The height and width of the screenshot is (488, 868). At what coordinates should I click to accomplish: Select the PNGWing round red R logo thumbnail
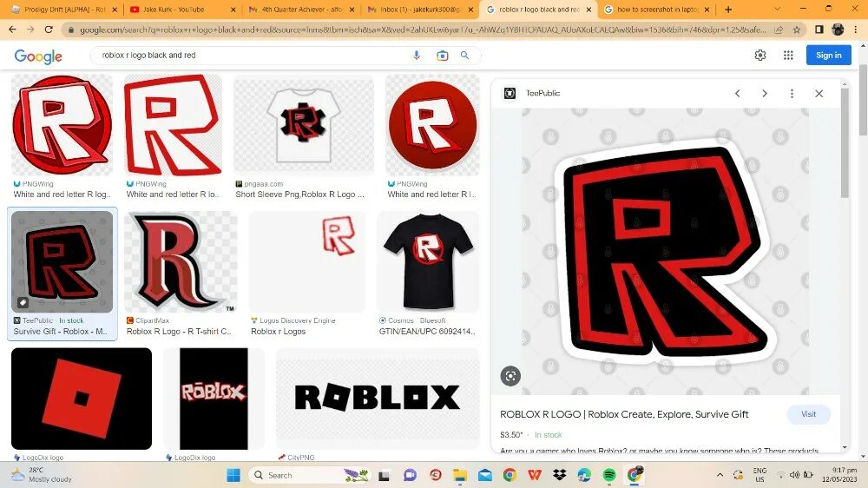62,125
